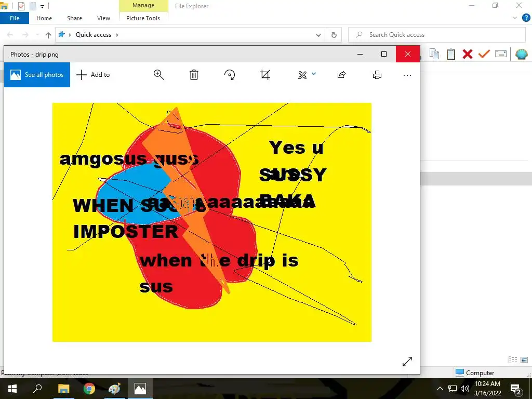Expand the Edit & Create dropdown arrow
Viewport: 532px width, 399px height.
click(314, 74)
